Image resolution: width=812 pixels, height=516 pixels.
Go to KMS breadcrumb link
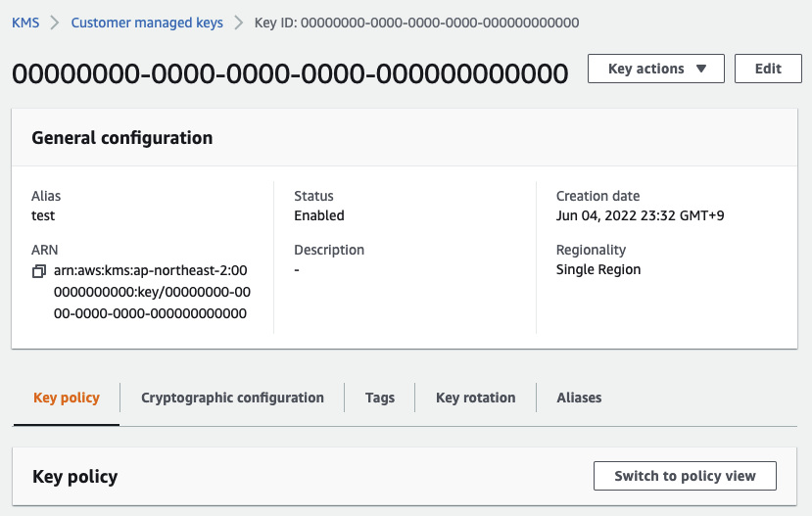pos(25,23)
